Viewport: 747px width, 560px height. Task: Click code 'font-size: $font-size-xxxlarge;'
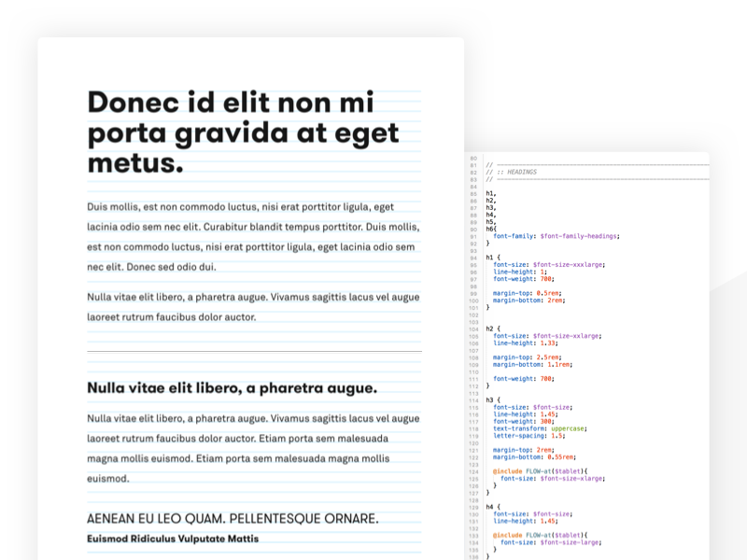coord(549,265)
